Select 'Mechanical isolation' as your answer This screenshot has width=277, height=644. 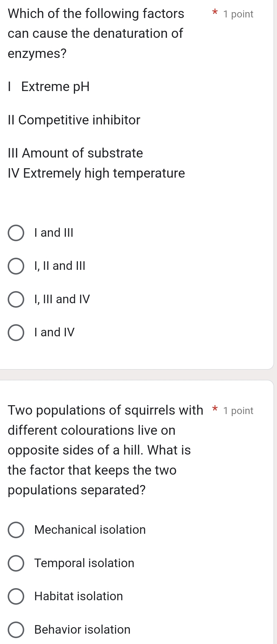tap(16, 530)
